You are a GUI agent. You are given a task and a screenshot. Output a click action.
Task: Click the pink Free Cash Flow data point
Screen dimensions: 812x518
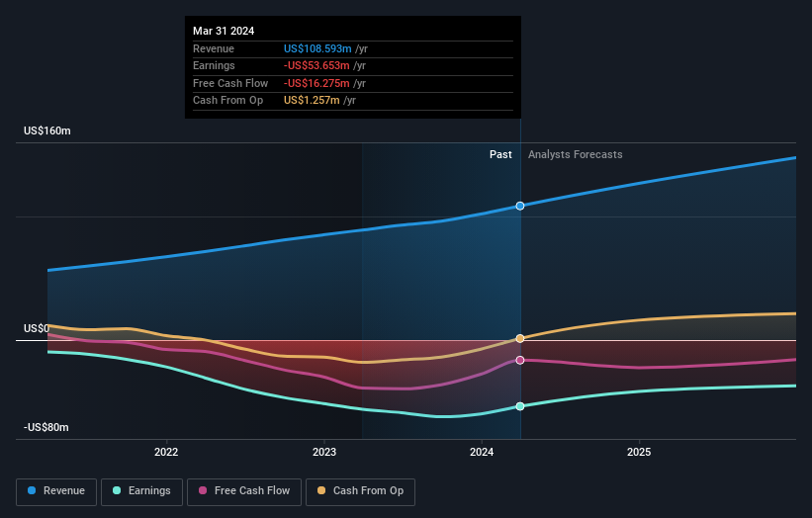pyautogui.click(x=520, y=360)
